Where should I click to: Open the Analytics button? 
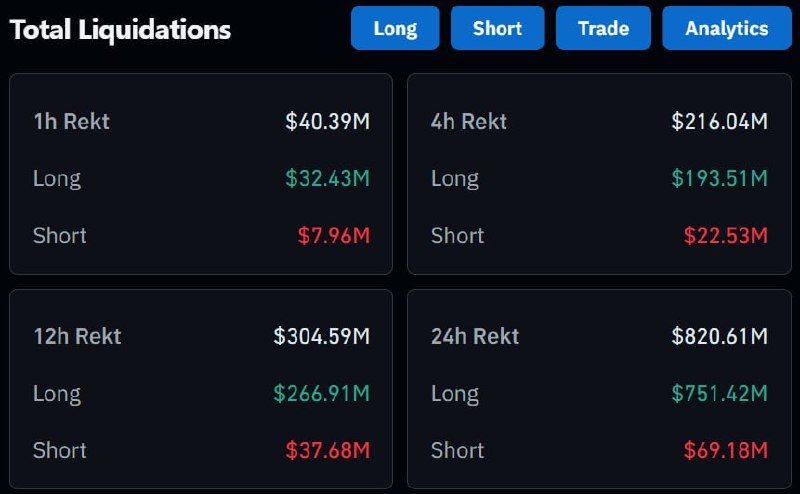(727, 28)
